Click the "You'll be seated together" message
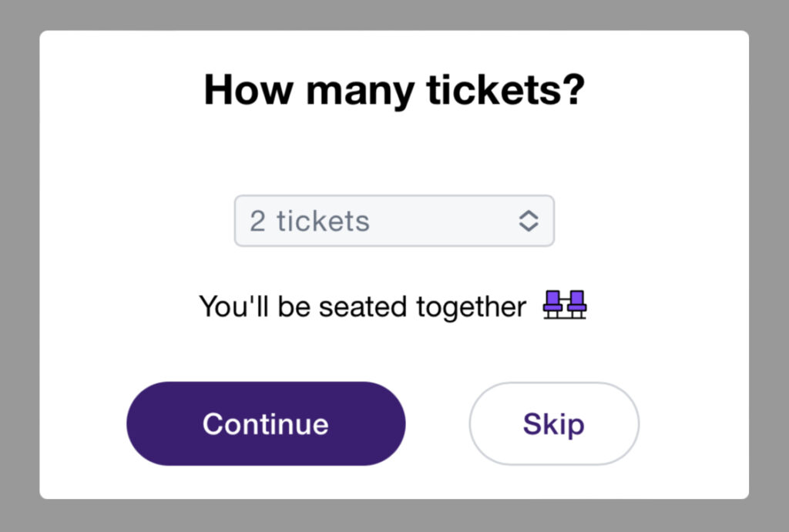 (362, 306)
